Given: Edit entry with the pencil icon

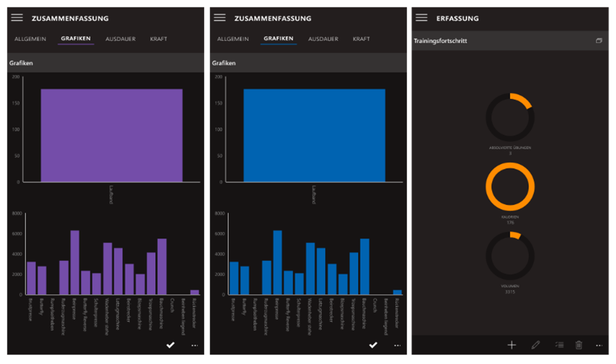Looking at the screenshot, I should 535,345.
